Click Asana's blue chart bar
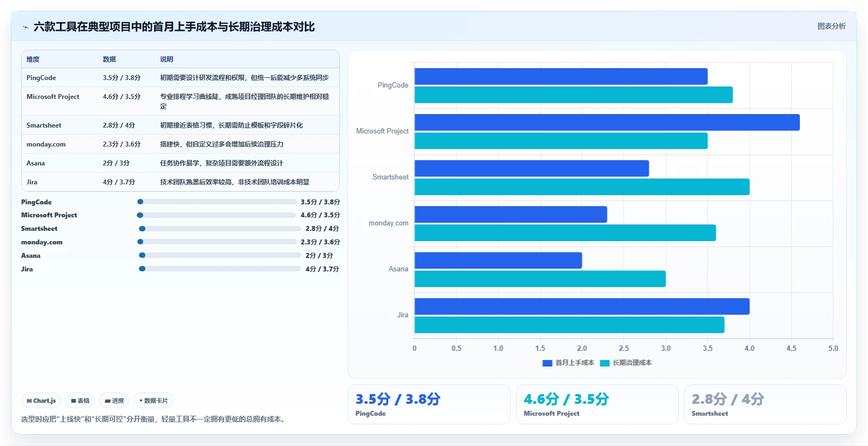 (x=498, y=260)
